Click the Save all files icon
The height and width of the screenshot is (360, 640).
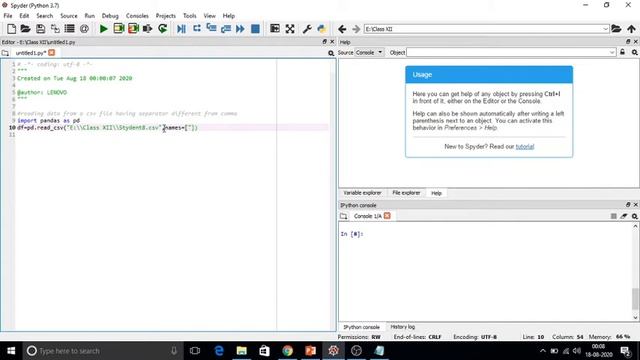(x=55, y=29)
